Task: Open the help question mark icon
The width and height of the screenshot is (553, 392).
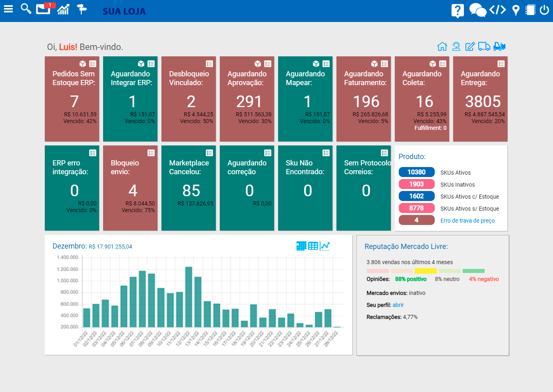Action: point(458,10)
